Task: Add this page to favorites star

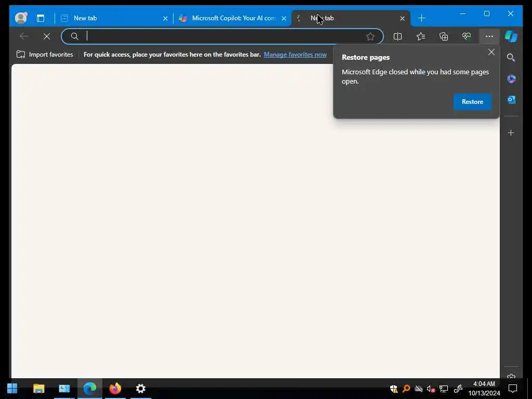Action: point(370,36)
